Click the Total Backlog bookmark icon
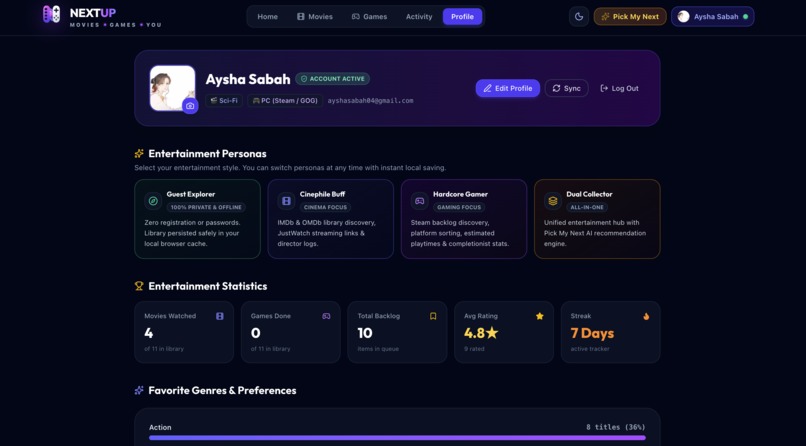806x446 pixels. point(433,316)
